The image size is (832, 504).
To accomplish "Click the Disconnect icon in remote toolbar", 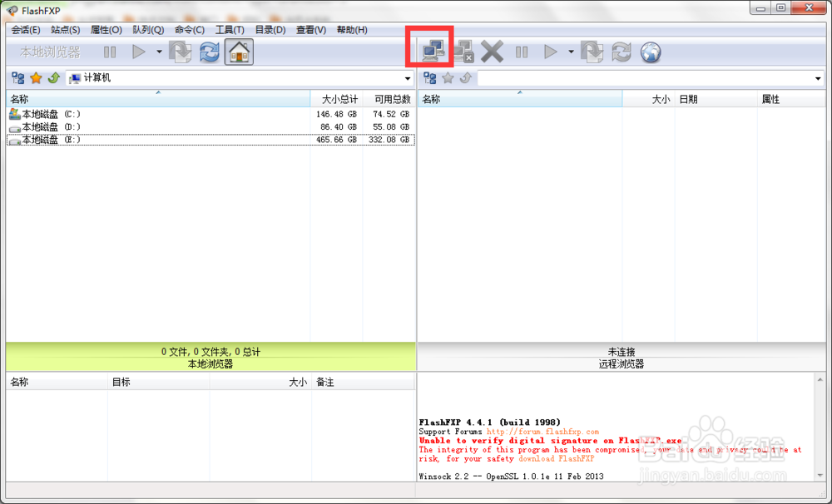I will point(463,52).
